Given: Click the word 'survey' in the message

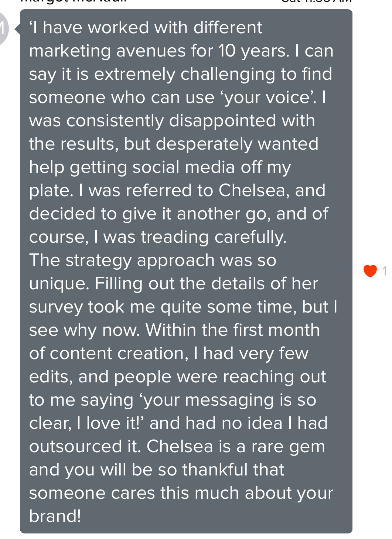Looking at the screenshot, I should pos(56,307).
